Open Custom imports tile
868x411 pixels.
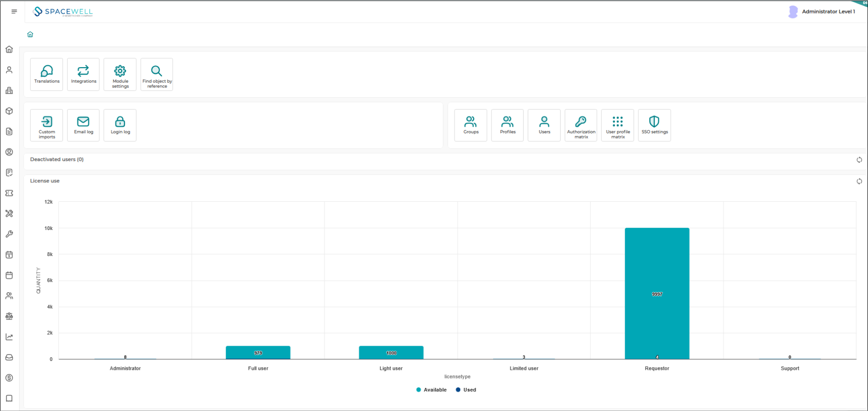point(47,125)
